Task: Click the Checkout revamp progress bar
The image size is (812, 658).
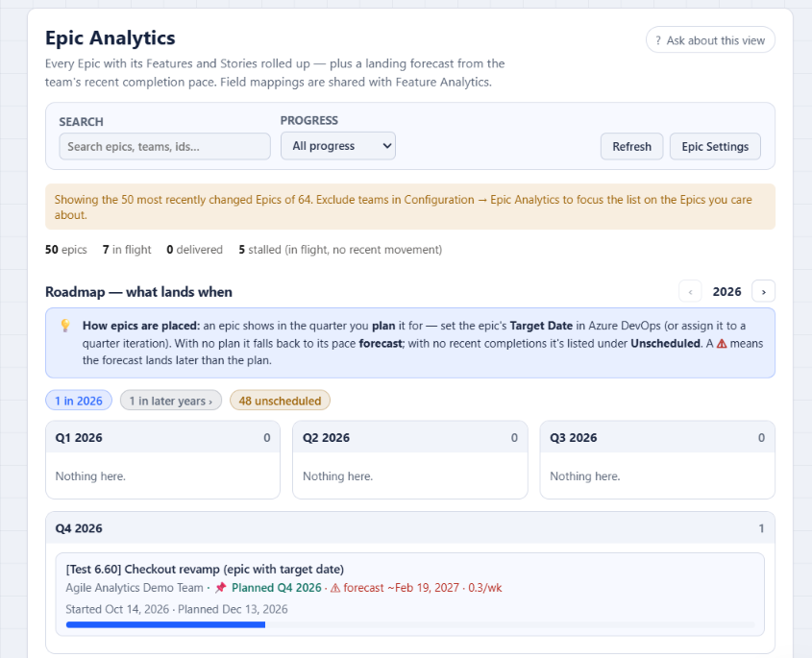Action: pos(410,625)
